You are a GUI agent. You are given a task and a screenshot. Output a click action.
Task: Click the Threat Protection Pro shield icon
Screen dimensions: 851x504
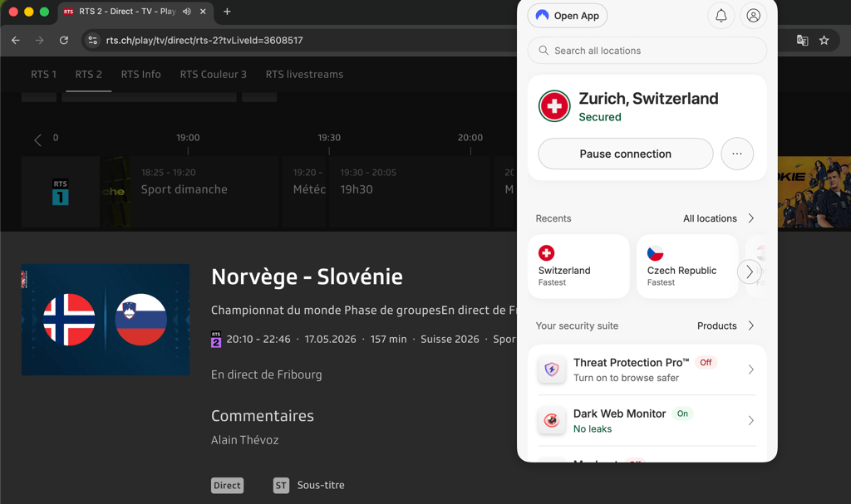tap(552, 369)
